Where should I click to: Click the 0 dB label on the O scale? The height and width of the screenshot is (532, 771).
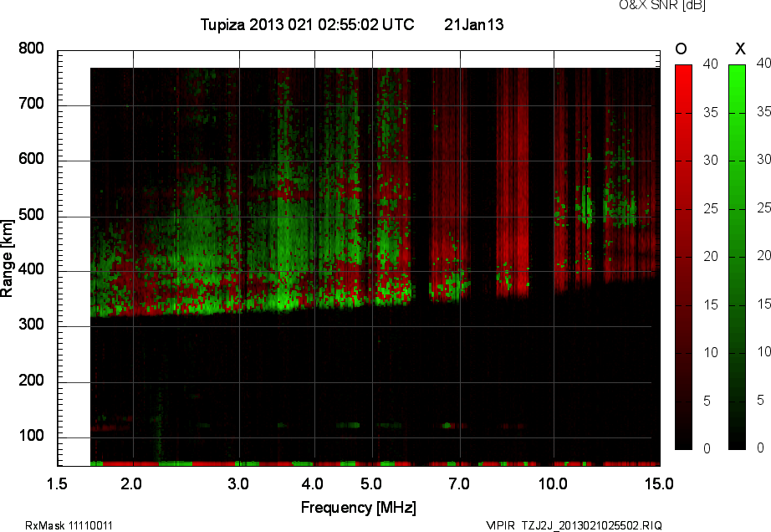tap(707, 448)
